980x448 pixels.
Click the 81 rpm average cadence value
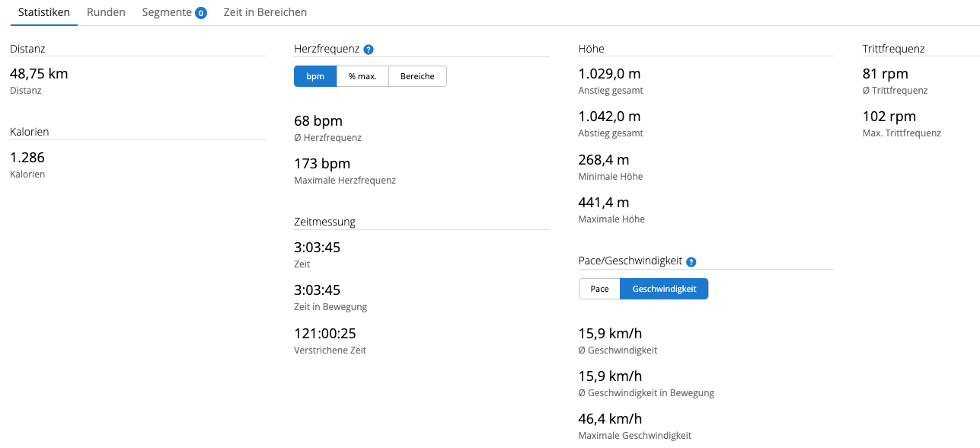885,74
